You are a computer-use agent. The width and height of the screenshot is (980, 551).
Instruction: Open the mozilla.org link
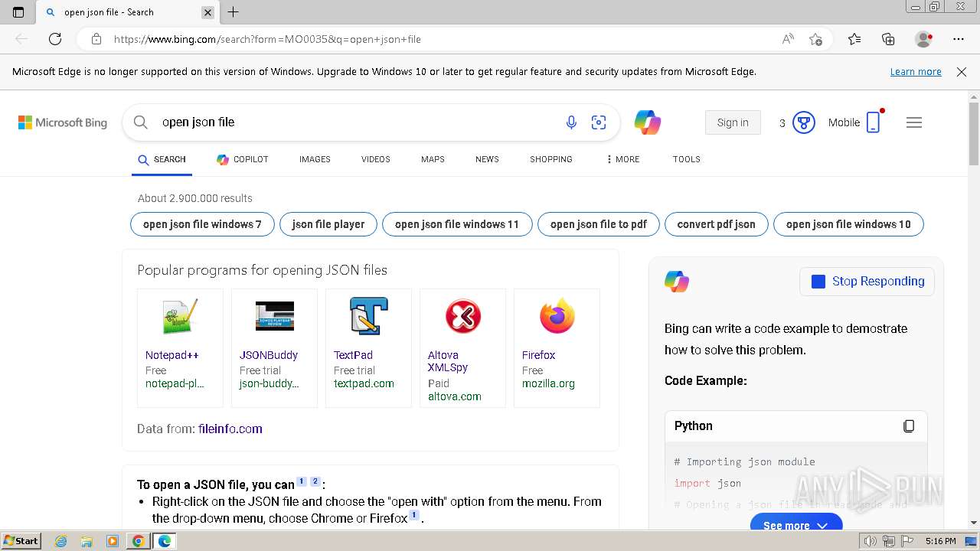click(x=548, y=383)
